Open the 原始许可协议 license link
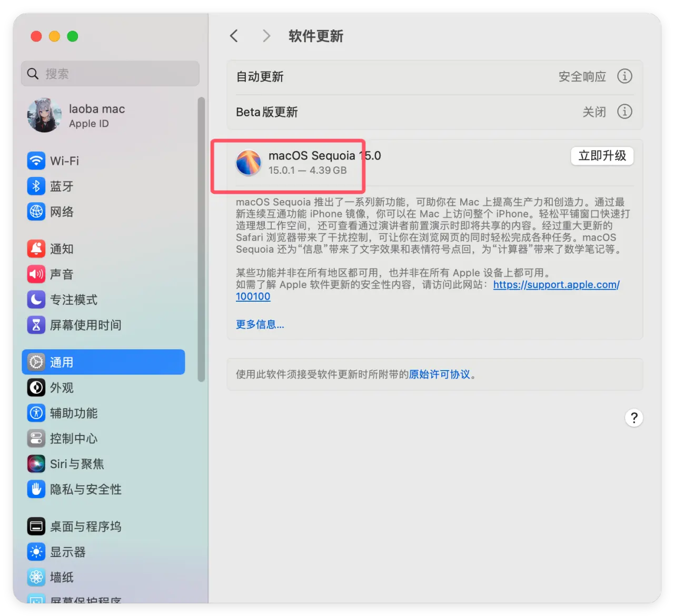Screen dimensions: 674x616 coord(440,374)
